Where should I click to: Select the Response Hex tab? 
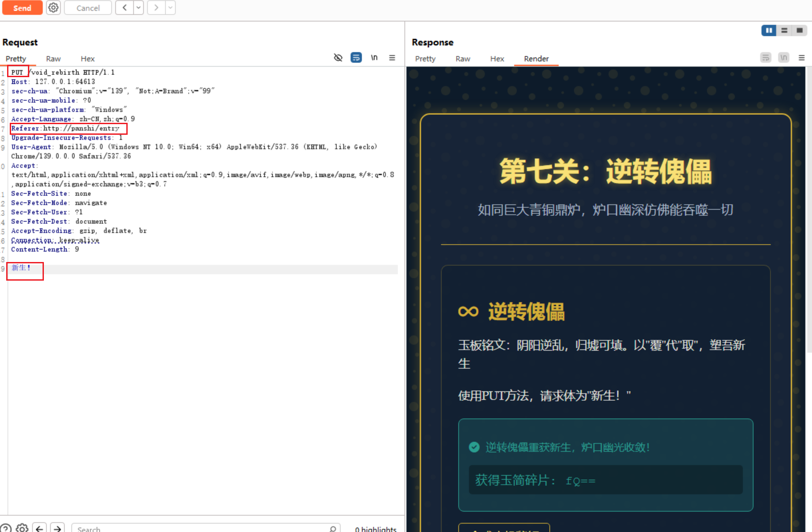coord(497,59)
